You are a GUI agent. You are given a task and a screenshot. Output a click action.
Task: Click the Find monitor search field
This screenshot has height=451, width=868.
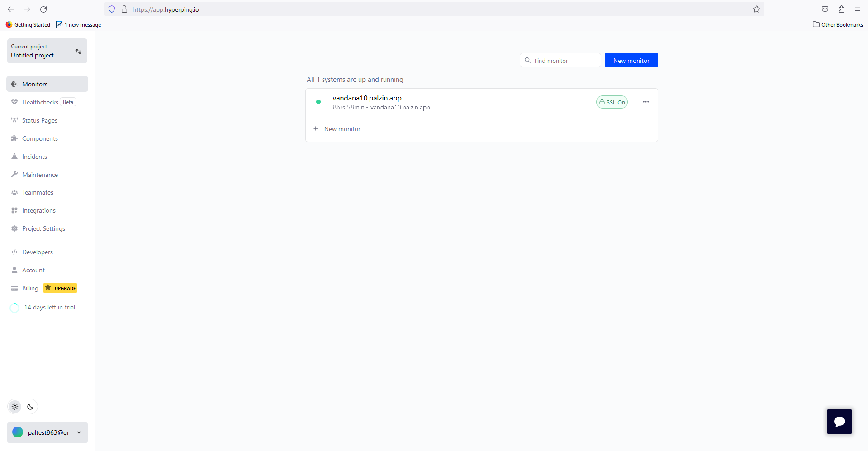click(560, 61)
